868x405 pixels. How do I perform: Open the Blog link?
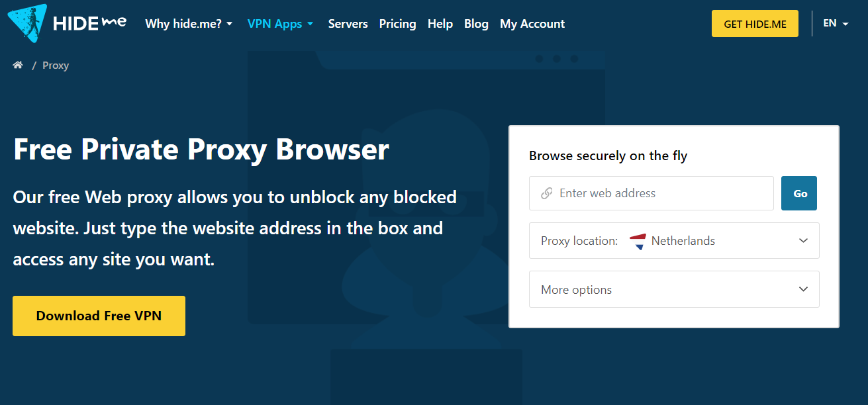[476, 24]
